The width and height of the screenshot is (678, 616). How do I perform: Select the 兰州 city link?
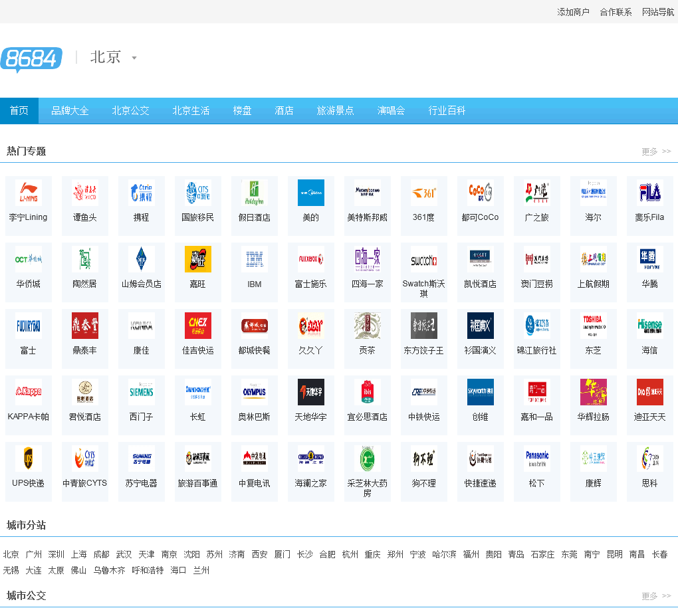coord(201,570)
